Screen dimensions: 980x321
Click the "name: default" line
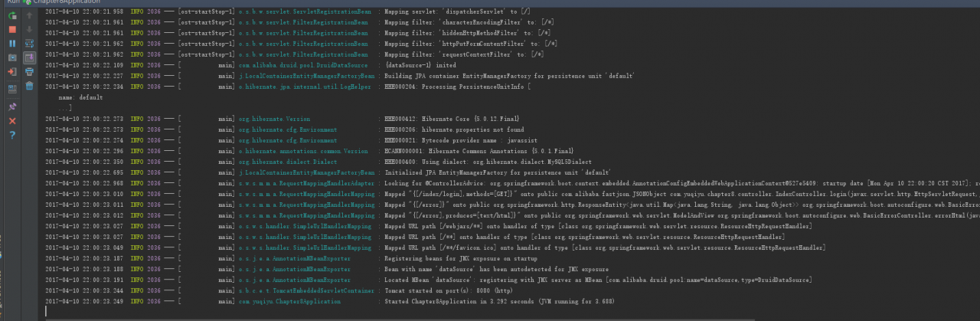80,98
